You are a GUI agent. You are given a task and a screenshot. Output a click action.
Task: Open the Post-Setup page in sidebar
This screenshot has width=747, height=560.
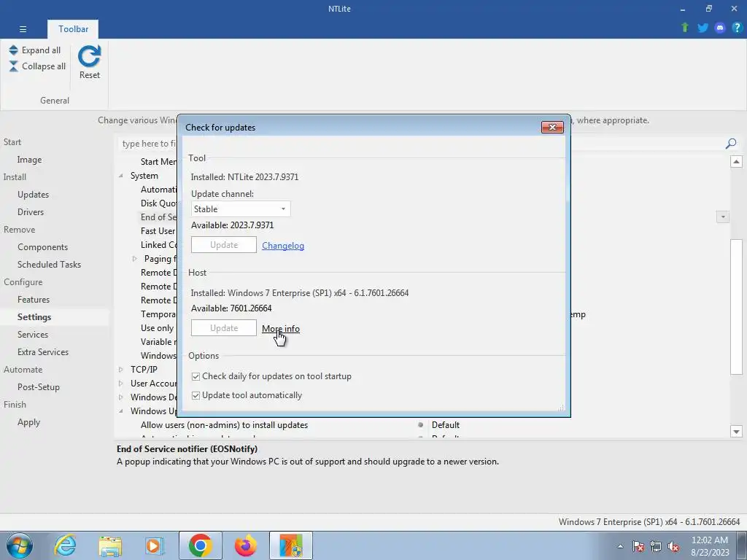point(39,386)
